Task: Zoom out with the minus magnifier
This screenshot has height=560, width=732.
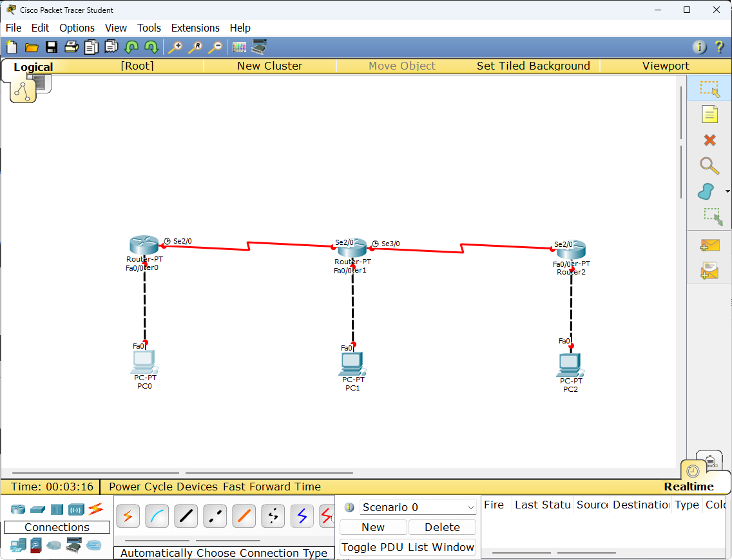Action: (215, 47)
